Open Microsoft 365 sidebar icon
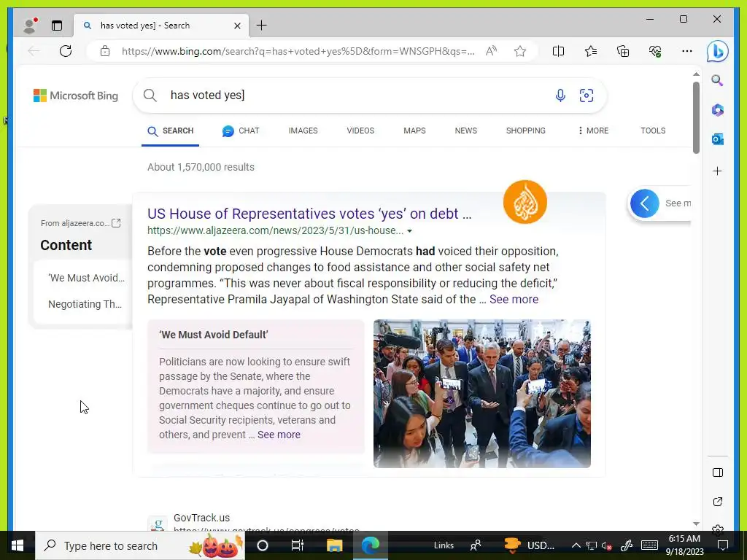Viewport: 747px width, 560px height. (x=718, y=110)
